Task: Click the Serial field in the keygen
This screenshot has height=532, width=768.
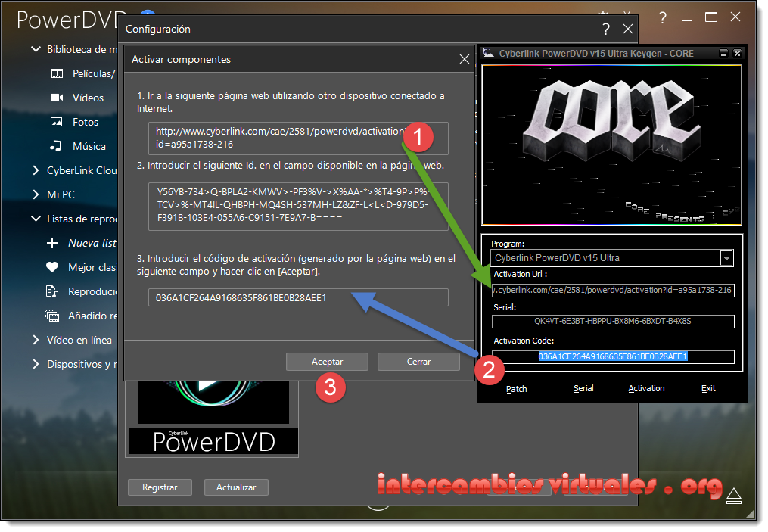Action: (x=613, y=322)
